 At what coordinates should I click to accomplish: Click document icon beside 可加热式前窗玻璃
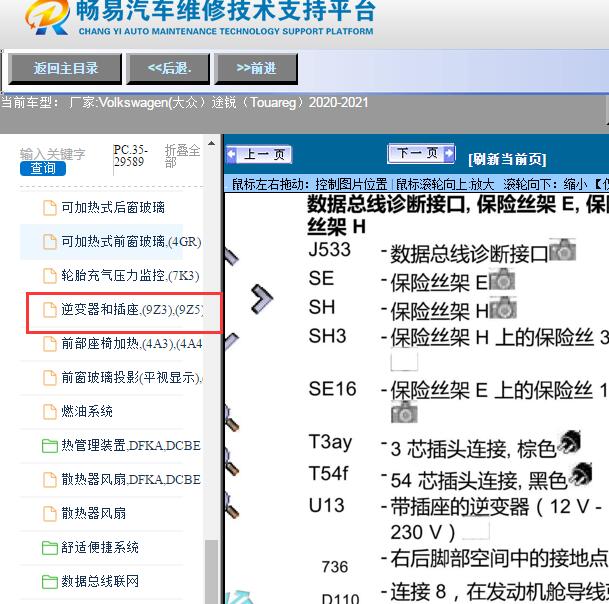tap(49, 242)
